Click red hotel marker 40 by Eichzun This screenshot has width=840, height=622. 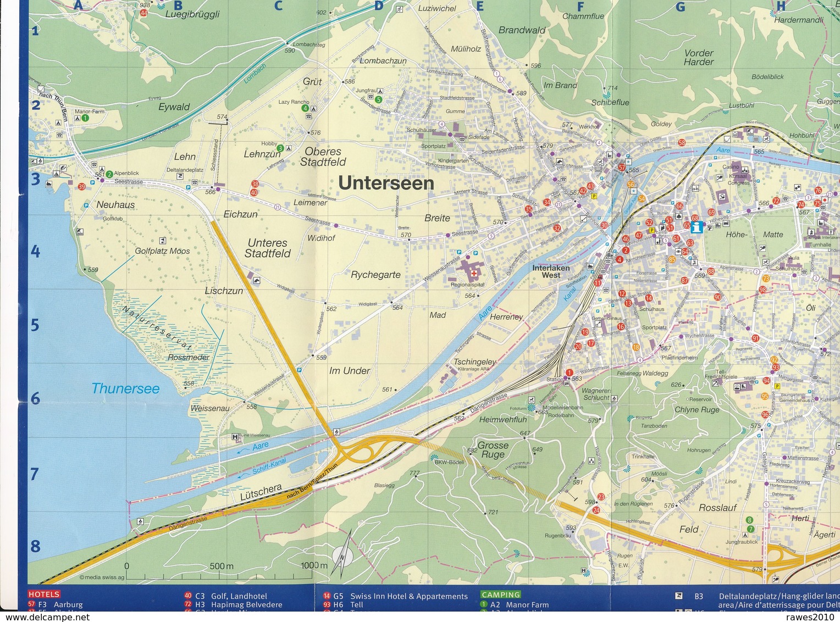[255, 192]
